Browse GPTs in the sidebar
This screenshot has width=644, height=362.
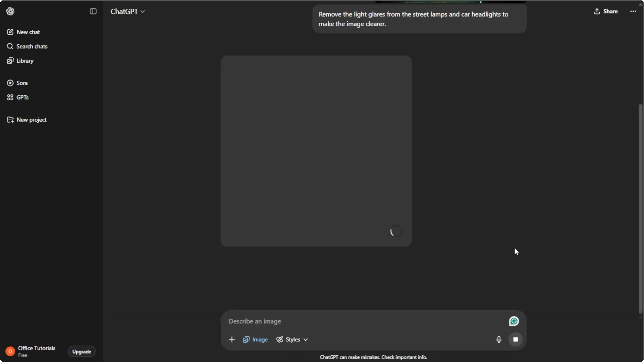coord(17,97)
